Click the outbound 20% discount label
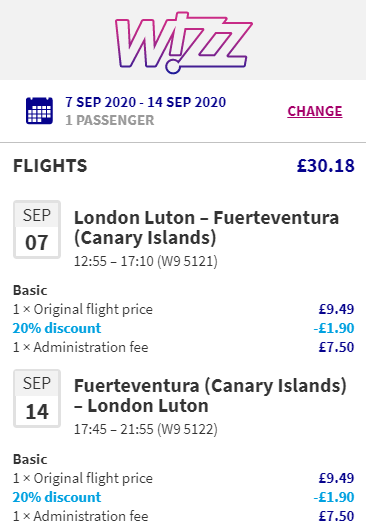The width and height of the screenshot is (366, 528). click(57, 328)
